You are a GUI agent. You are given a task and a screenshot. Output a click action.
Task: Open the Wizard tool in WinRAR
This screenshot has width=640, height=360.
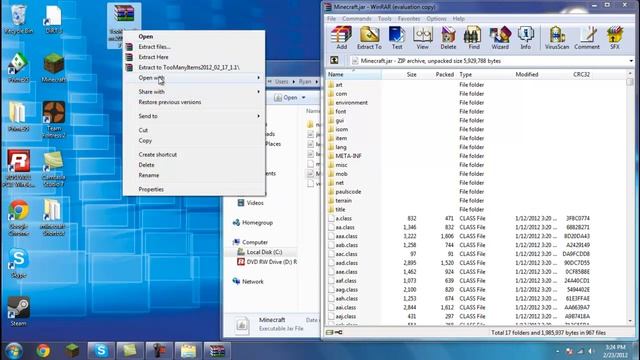click(x=500, y=38)
